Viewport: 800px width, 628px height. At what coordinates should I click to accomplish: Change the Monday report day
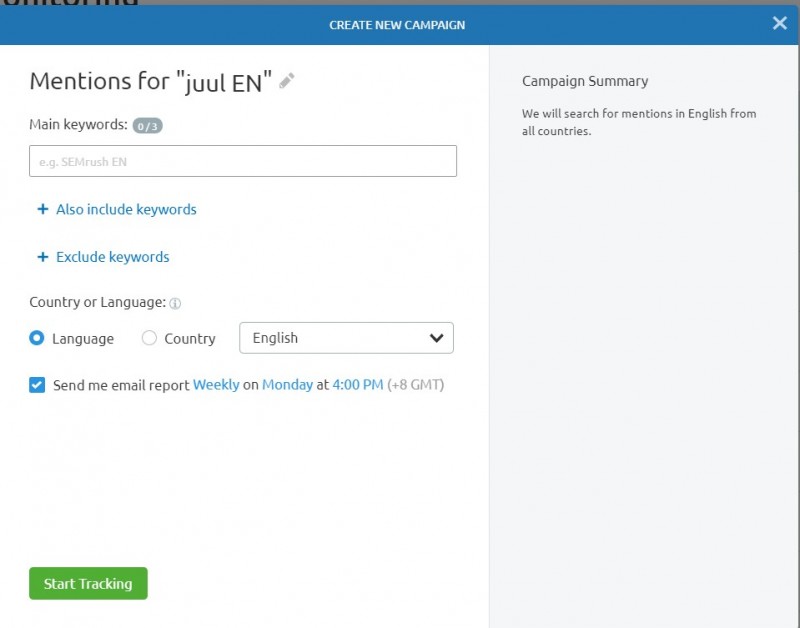click(287, 385)
